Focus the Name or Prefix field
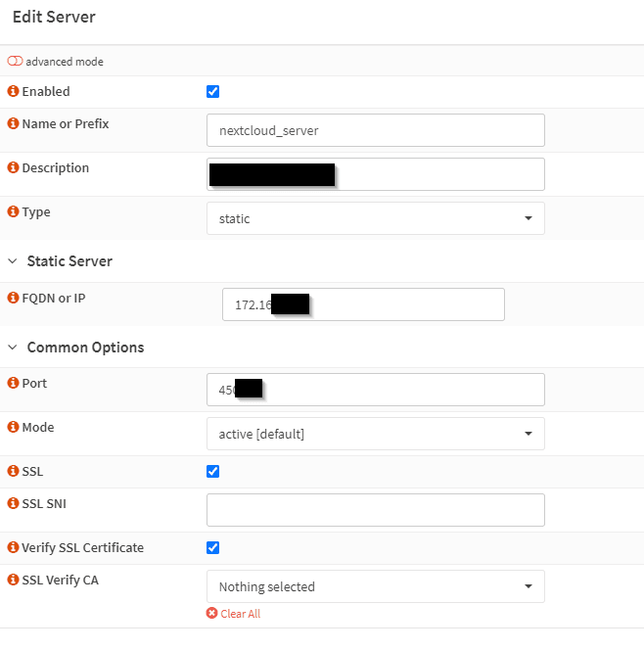Image resolution: width=644 pixels, height=651 pixels. [x=376, y=130]
